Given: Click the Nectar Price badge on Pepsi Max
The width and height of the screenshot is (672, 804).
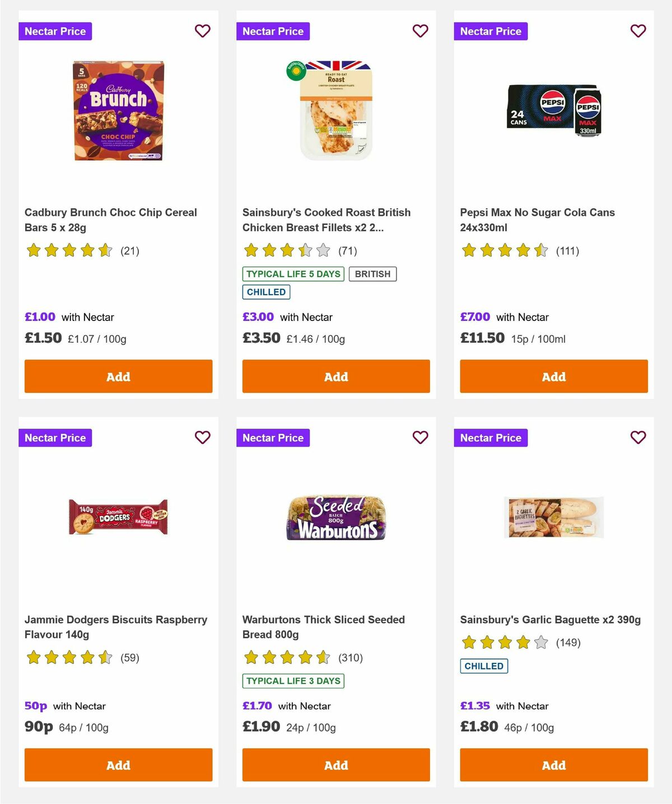Looking at the screenshot, I should (491, 31).
